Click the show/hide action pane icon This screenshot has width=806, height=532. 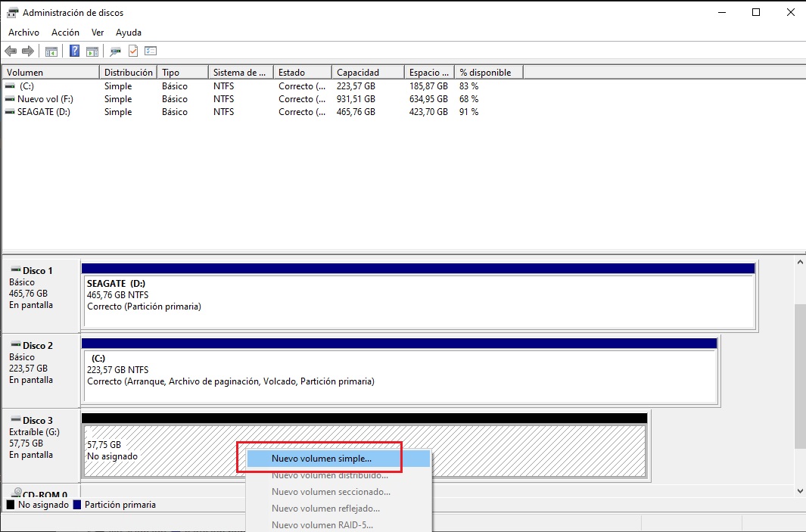coord(92,51)
